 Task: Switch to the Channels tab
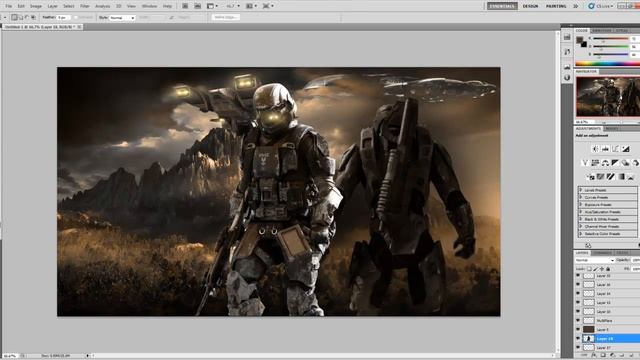pos(602,253)
